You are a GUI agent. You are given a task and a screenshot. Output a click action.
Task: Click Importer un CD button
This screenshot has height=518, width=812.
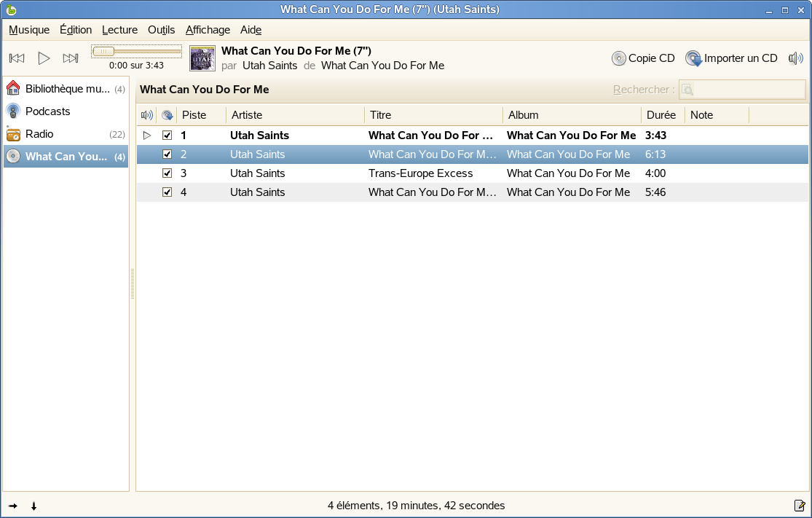(731, 58)
